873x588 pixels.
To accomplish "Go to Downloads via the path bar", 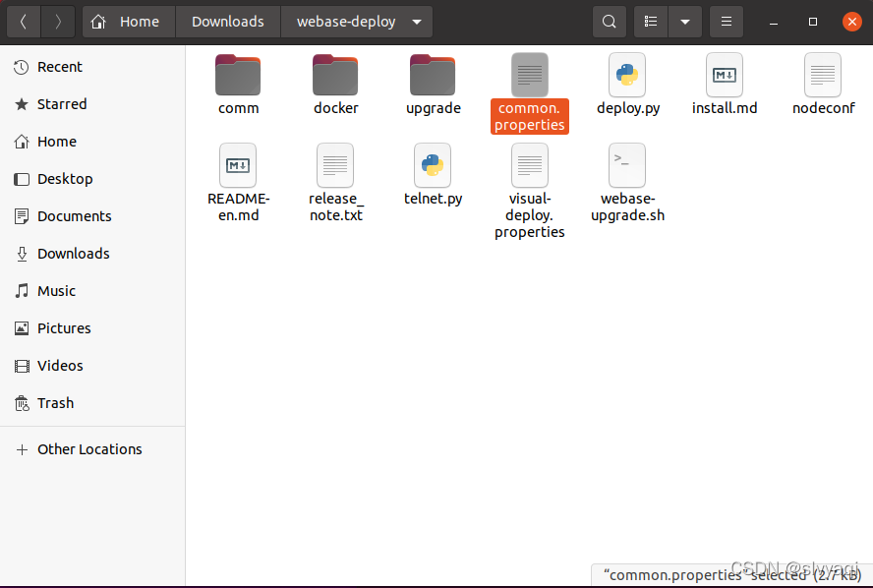I will coord(227,21).
